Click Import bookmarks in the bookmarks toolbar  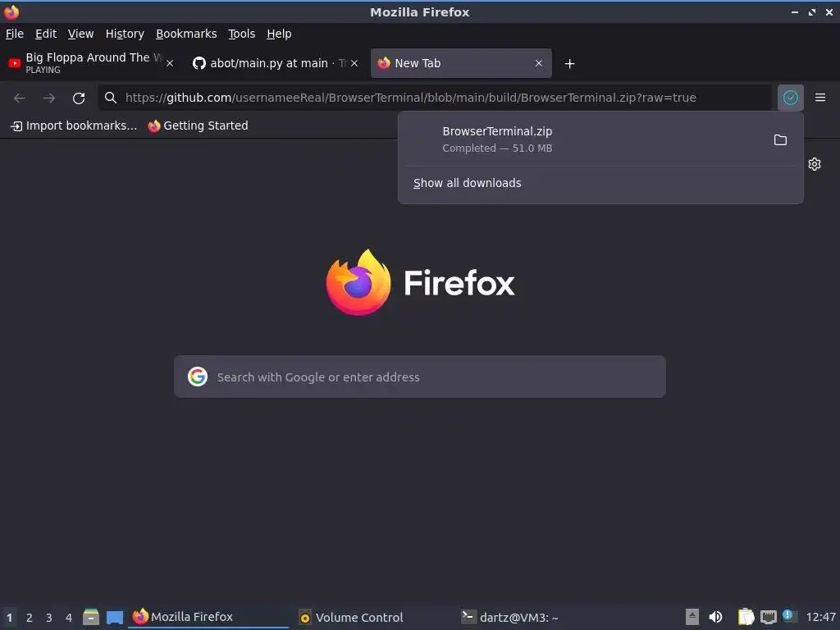[74, 126]
